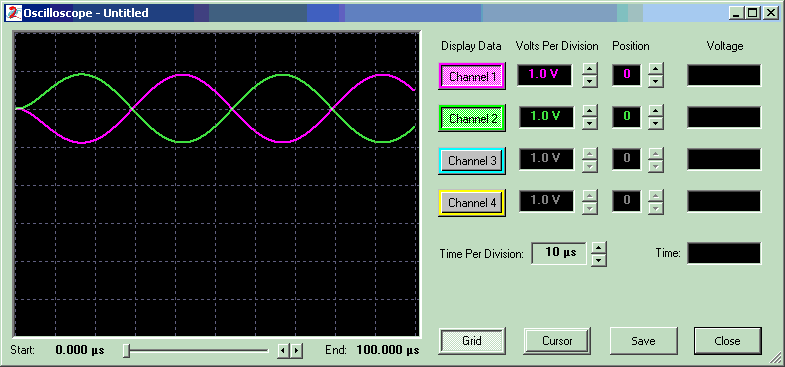Viewport: 785px width, 367px height.
Task: Increase Channel 4 volts per division
Action: [590, 195]
